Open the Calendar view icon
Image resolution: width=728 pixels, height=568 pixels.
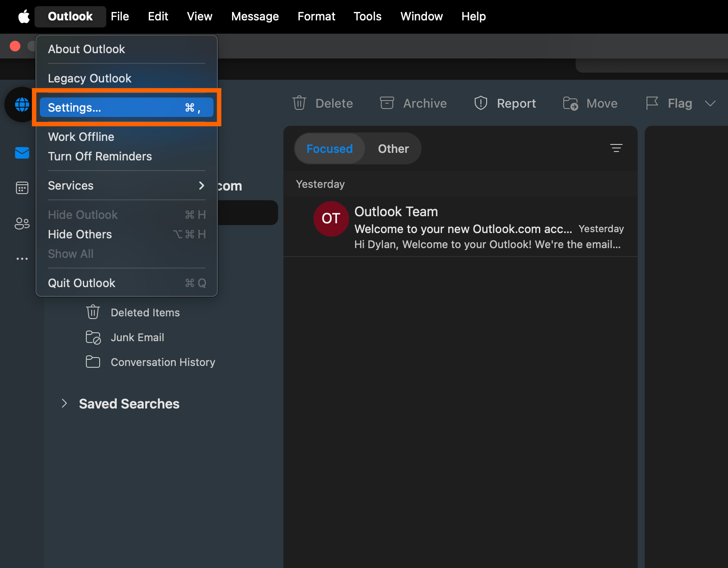pyautogui.click(x=22, y=188)
